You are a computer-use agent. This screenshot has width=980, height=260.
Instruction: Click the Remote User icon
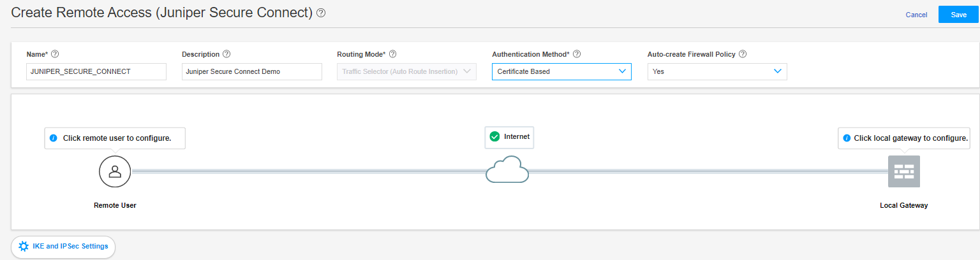click(115, 171)
